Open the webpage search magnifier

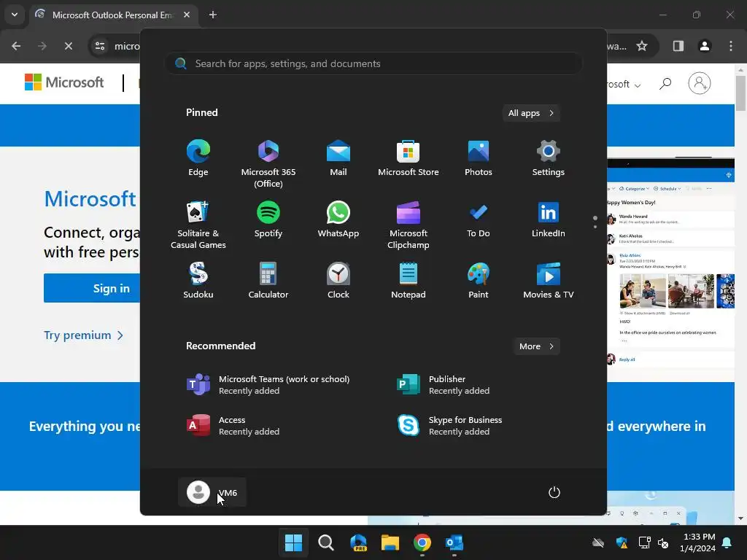[x=665, y=84]
